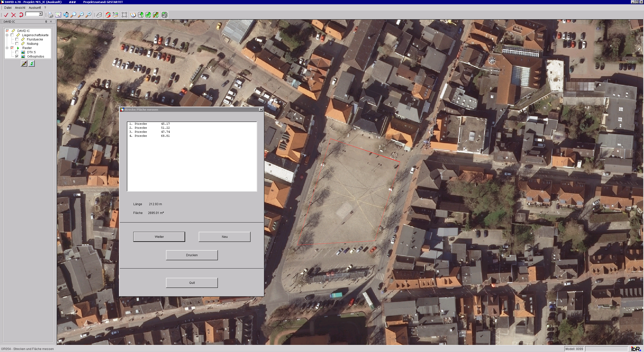Image resolution: width=644 pixels, height=352 pixels.
Task: Click the paintbrush icon below layer tree
Action: click(x=24, y=64)
